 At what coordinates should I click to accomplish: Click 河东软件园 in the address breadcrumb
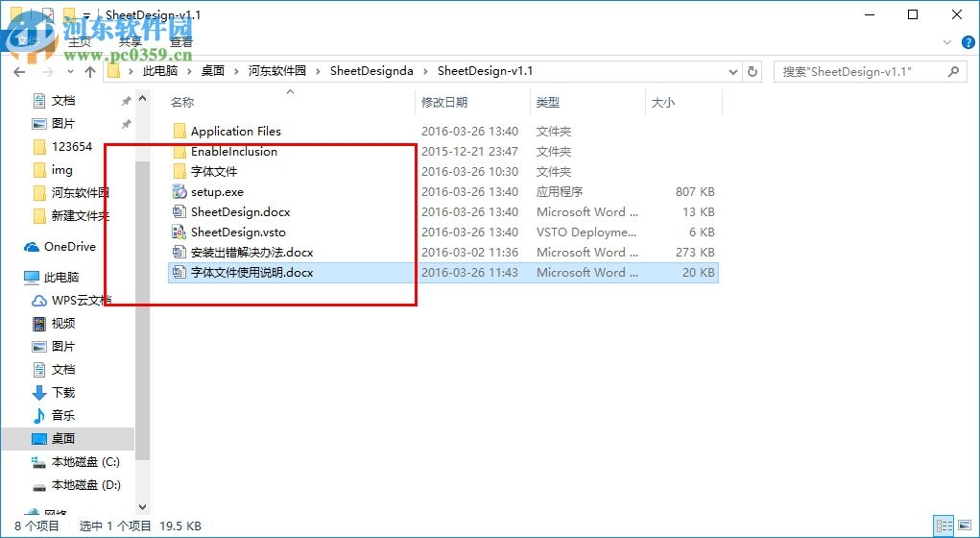pyautogui.click(x=277, y=71)
